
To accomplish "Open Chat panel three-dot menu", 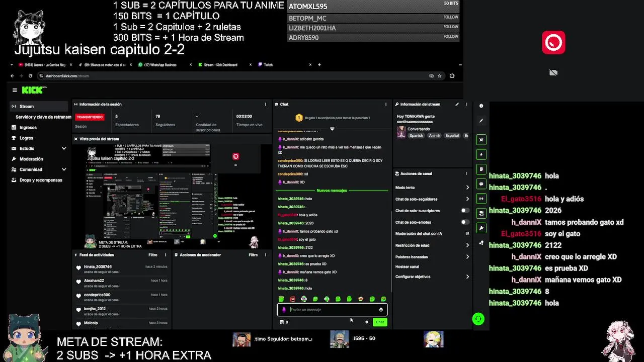I will click(x=386, y=104).
